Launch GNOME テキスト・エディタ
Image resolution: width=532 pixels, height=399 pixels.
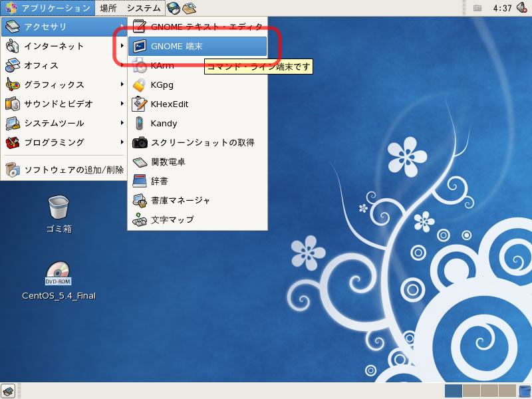[x=198, y=27]
